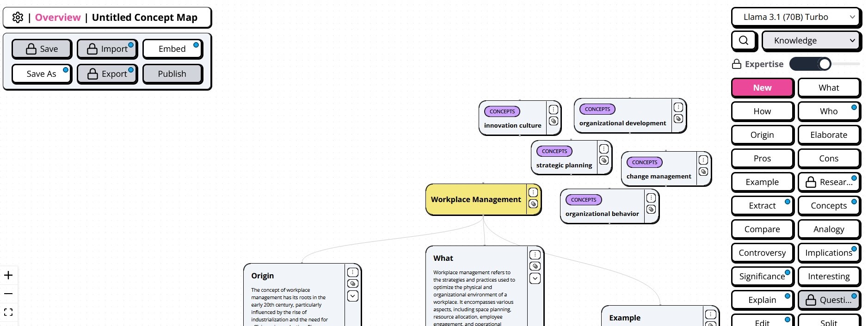Image resolution: width=868 pixels, height=326 pixels.
Task: Open the Llama 3.1 (70B) Turbo model dropdown
Action: (x=796, y=17)
